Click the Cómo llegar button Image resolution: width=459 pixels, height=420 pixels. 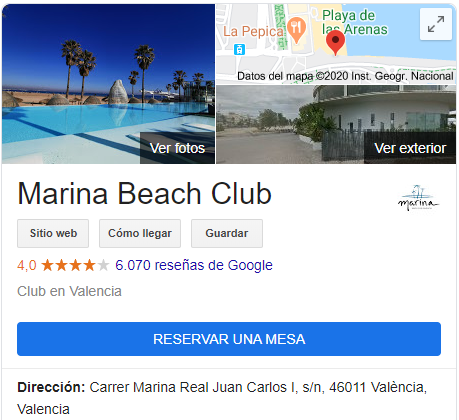click(x=140, y=233)
